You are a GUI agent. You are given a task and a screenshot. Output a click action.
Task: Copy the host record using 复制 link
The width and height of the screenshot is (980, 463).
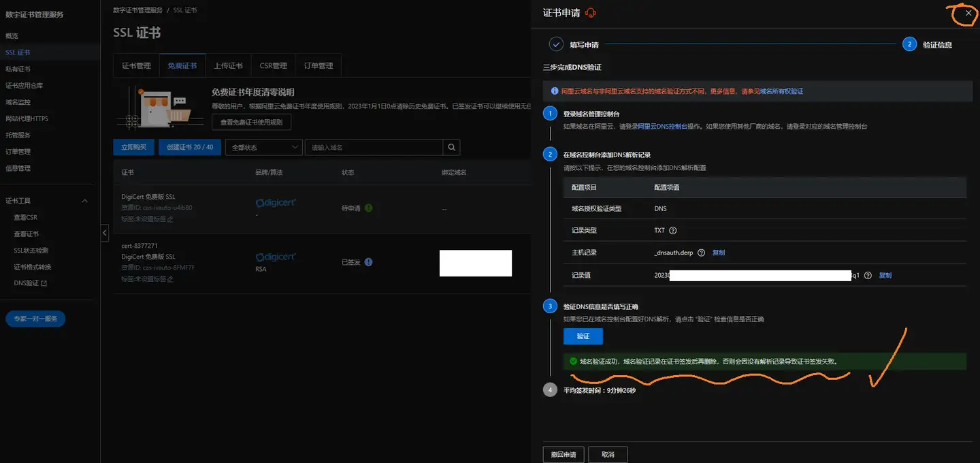(719, 253)
